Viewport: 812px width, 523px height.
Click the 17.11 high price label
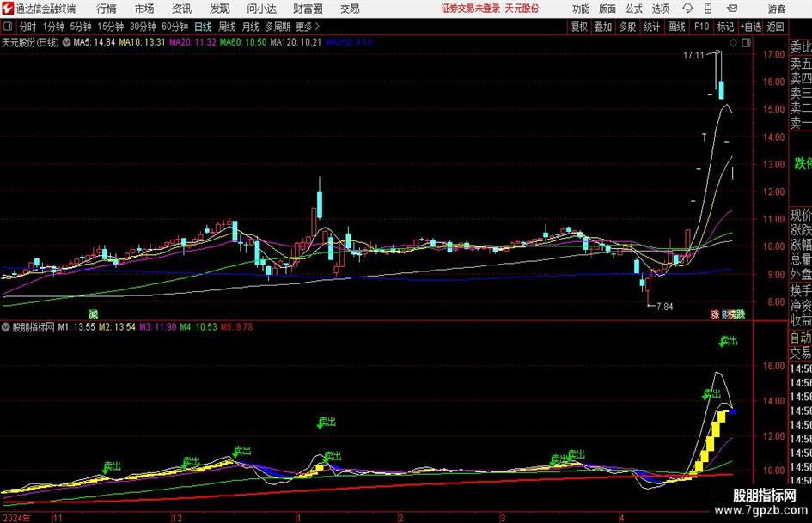click(x=693, y=55)
